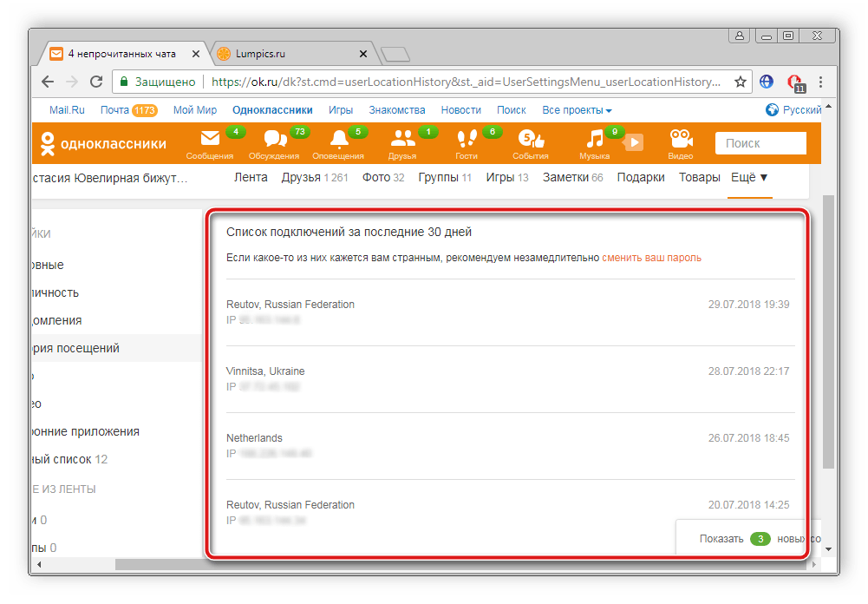
Task: Click the vertical page scrollbar
Action: (828, 330)
